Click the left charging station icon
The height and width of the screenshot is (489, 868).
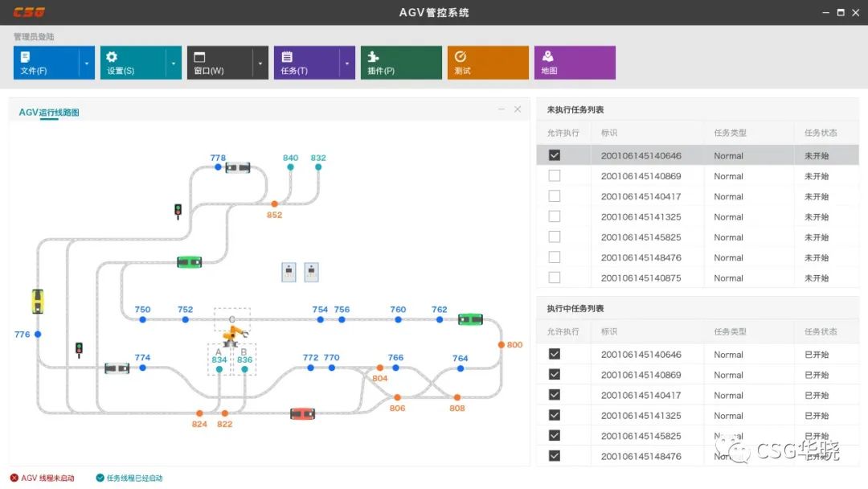[x=289, y=273]
